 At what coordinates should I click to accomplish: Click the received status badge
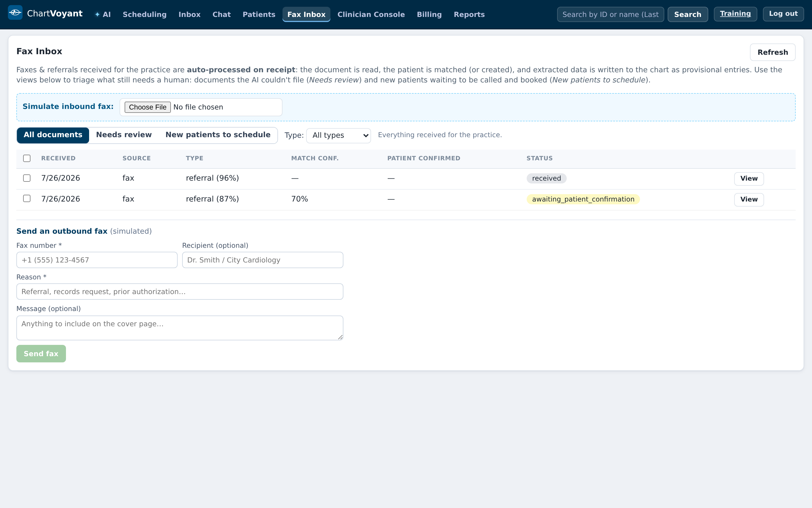(546, 178)
